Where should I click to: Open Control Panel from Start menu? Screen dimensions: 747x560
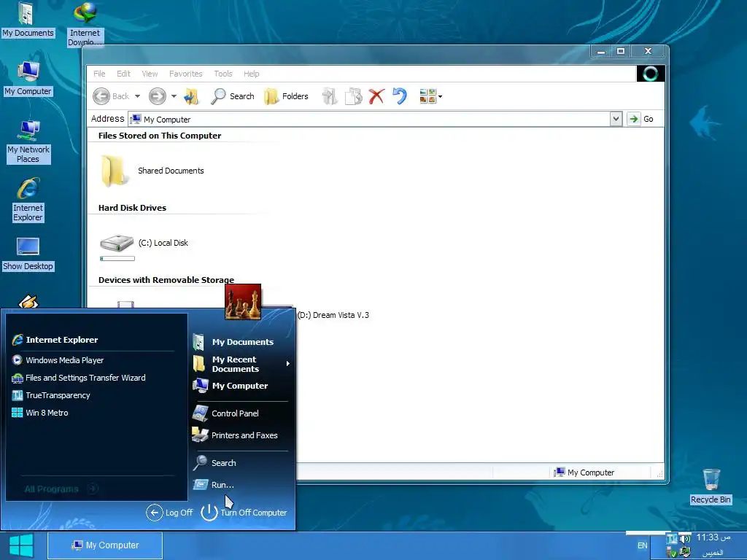226,413
